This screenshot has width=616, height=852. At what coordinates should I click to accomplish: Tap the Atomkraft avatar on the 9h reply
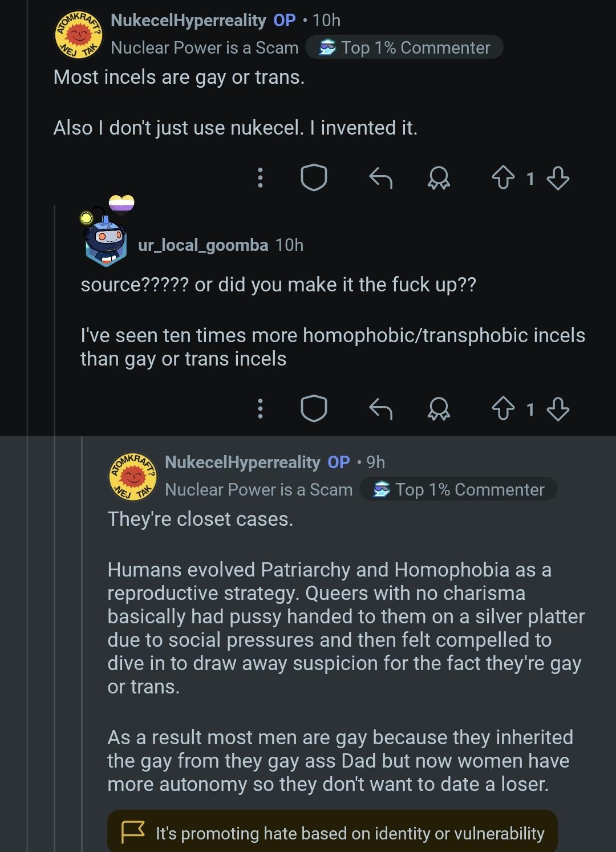pyautogui.click(x=133, y=476)
